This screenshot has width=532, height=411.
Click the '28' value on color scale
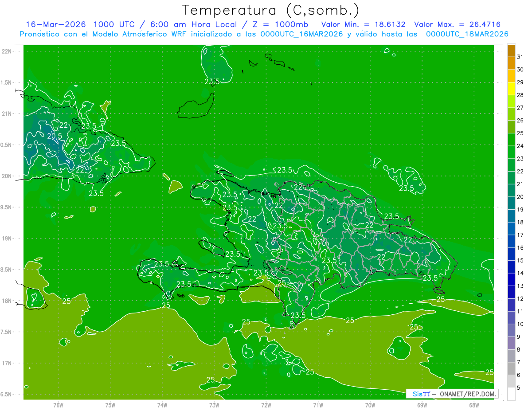pyautogui.click(x=520, y=95)
